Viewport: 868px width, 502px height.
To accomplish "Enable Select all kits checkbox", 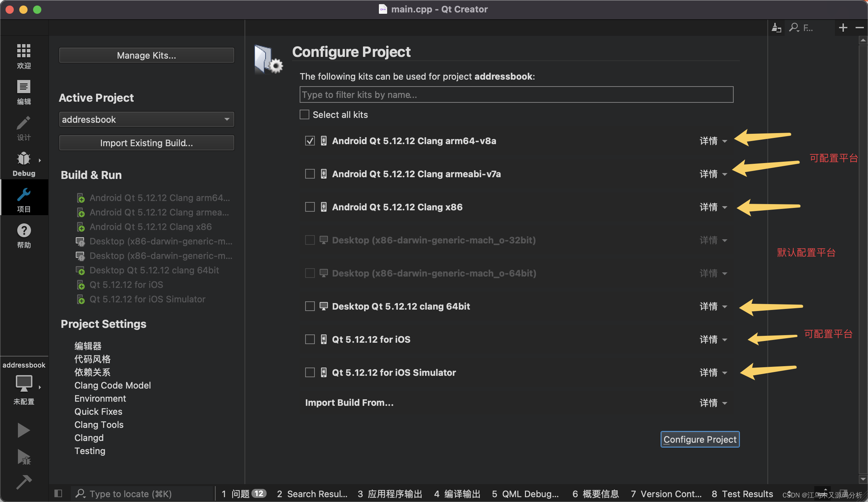I will coord(304,114).
